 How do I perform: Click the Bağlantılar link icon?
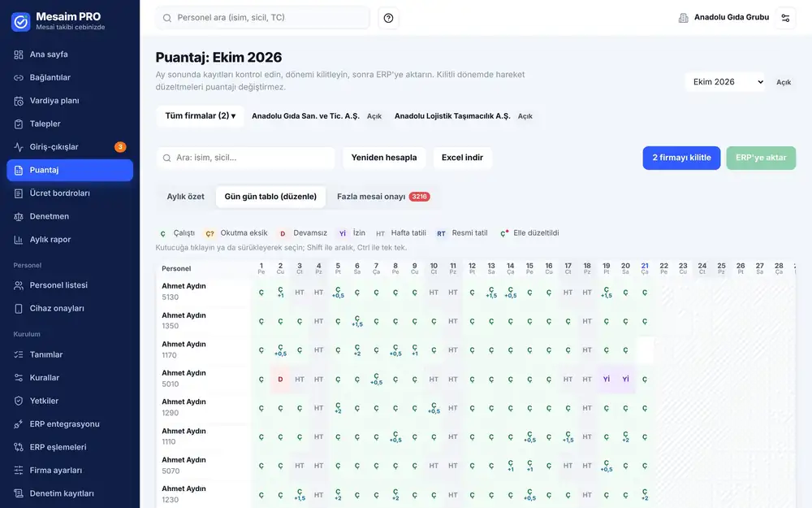19,78
